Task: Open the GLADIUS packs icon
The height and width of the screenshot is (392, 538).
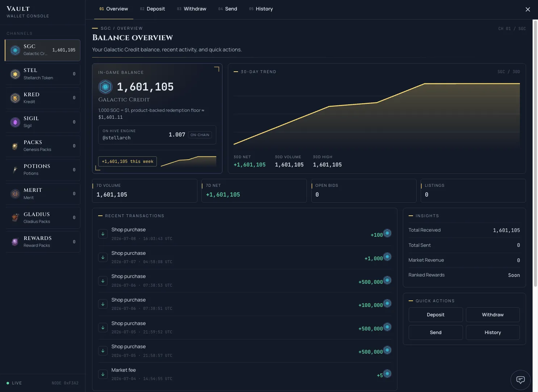Action: pyautogui.click(x=15, y=218)
